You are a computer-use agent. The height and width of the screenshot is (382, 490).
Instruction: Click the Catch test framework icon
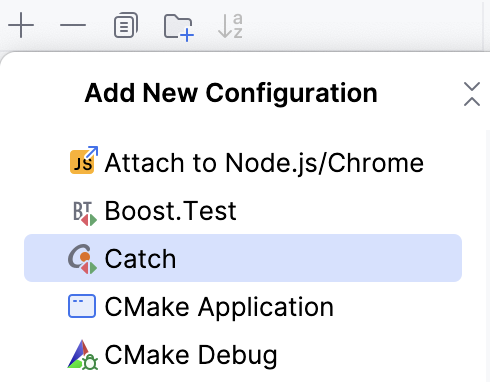click(x=82, y=259)
